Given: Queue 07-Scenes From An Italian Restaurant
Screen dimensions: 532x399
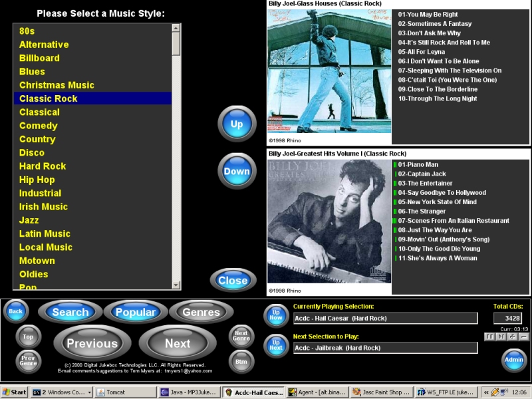Looking at the screenshot, I should [454, 221].
